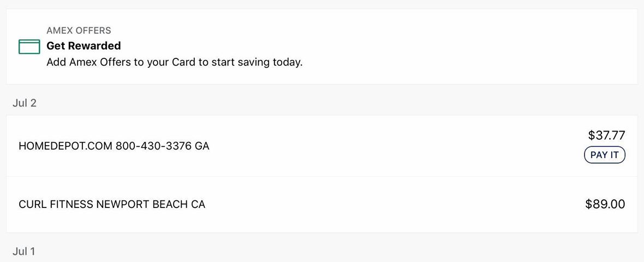
Task: Open the CURL FITNESS NEWPORT BEACH transaction
Action: (322, 204)
